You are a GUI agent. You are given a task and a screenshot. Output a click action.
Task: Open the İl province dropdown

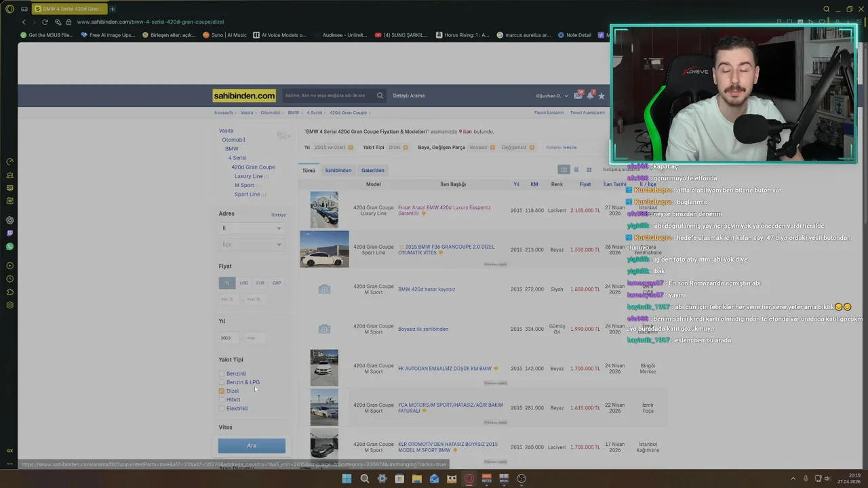point(252,228)
